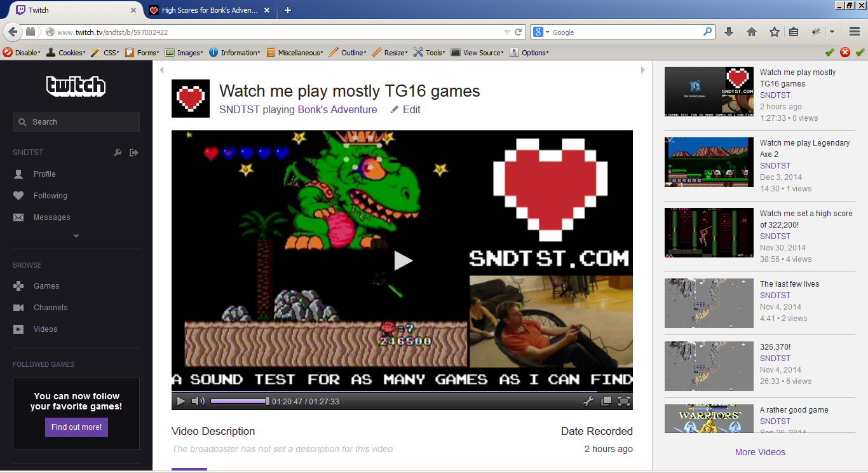This screenshot has width=868, height=473.
Task: Open the Resize dropdown menu
Action: point(391,53)
